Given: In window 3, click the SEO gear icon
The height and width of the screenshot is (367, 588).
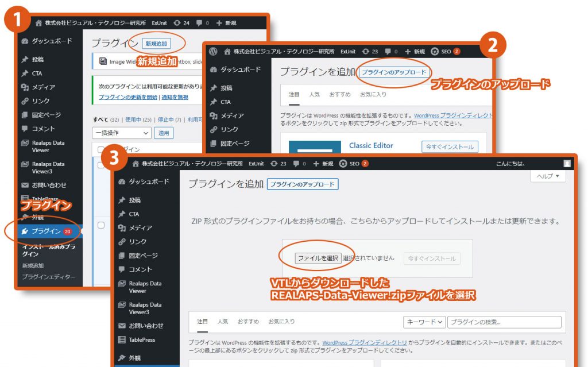Looking at the screenshot, I should (x=343, y=164).
